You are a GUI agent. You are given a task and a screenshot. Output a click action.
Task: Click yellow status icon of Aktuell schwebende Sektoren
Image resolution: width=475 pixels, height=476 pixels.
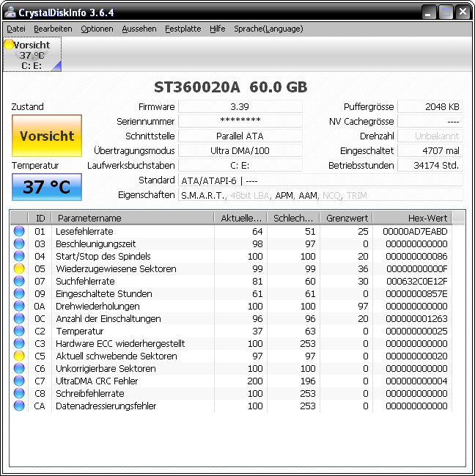click(19, 356)
